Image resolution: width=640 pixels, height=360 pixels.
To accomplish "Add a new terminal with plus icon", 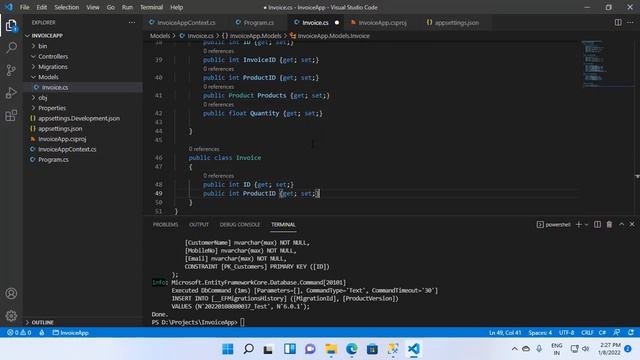I will (x=578, y=224).
